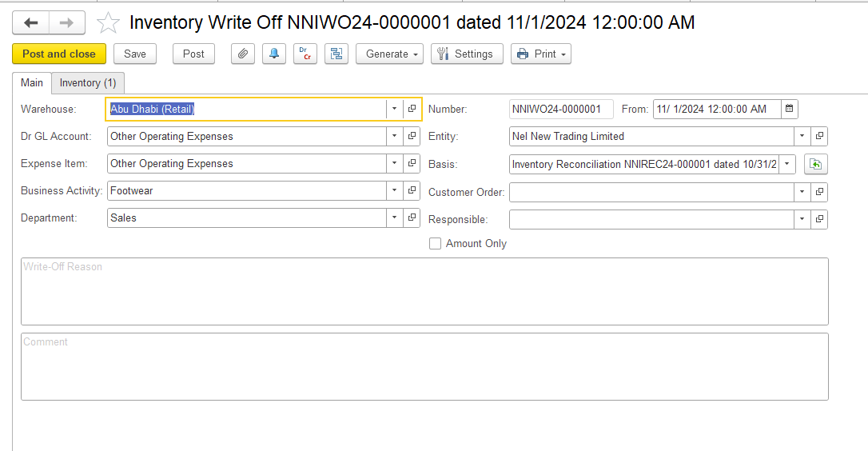Click the Save button
The width and height of the screenshot is (868, 451).
tap(135, 54)
